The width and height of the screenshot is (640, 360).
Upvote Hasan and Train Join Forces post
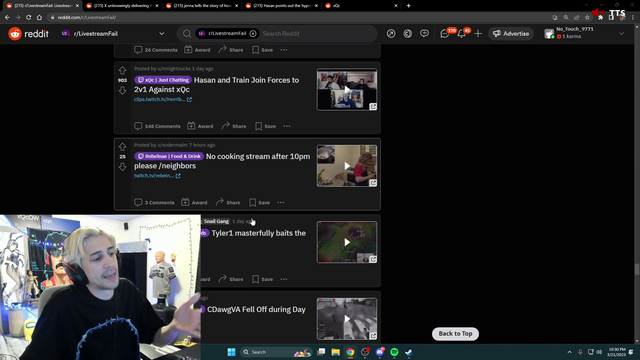coord(122,70)
